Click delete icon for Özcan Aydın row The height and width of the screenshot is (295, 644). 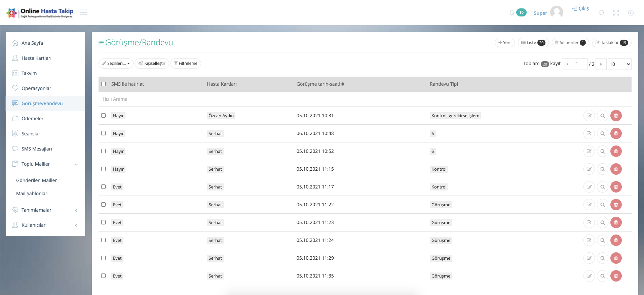point(616,116)
